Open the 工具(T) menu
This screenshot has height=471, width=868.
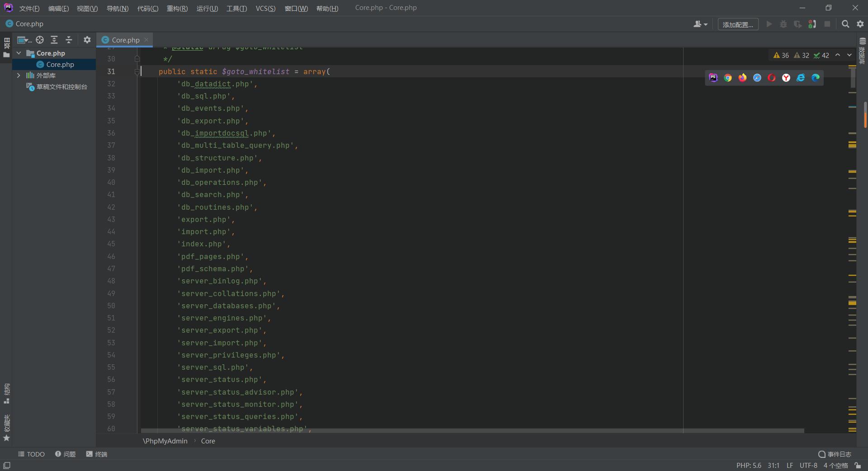click(237, 9)
